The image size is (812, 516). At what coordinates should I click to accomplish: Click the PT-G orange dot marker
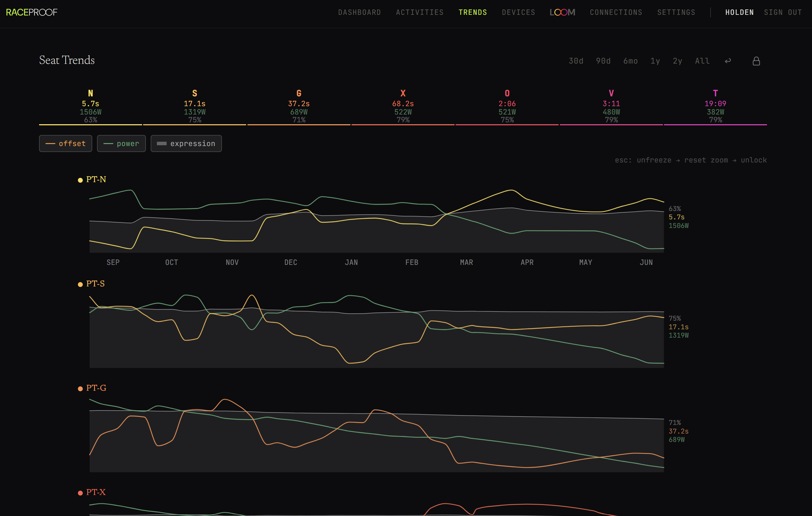(x=80, y=389)
